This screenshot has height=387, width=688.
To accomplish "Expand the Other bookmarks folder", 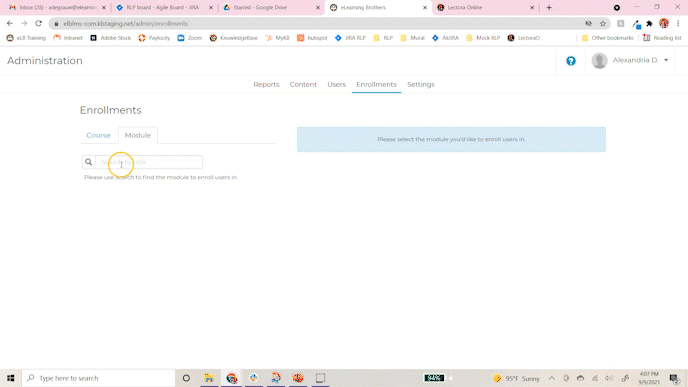I will [608, 38].
